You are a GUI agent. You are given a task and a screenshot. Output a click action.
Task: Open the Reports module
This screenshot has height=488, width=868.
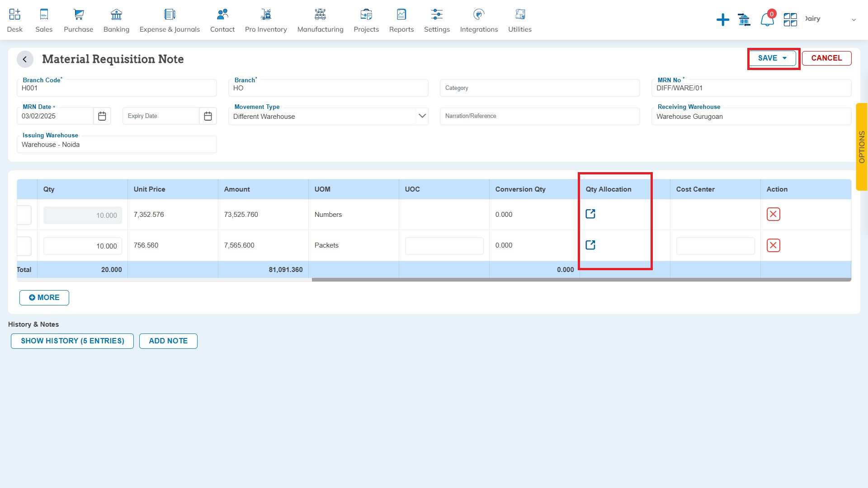tap(401, 20)
